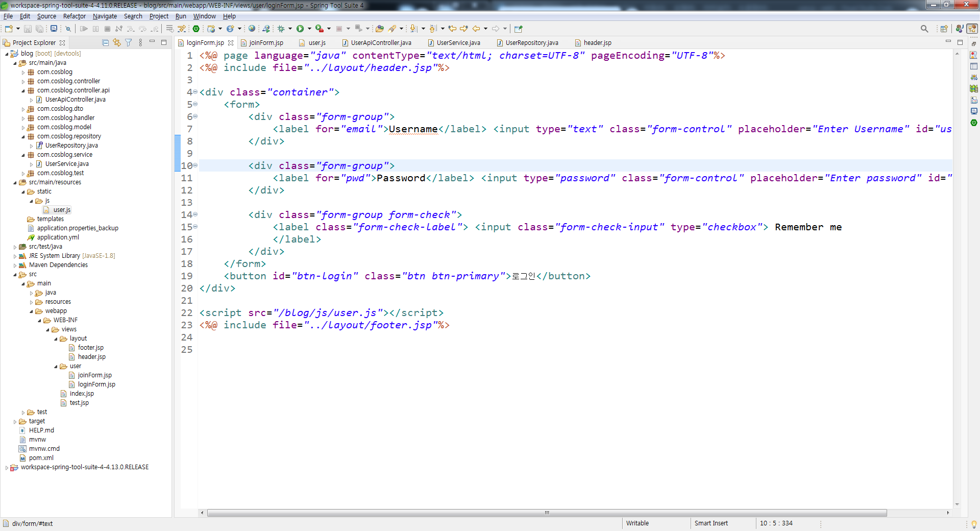
Task: Click the Smart Insert status field
Action: click(711, 523)
